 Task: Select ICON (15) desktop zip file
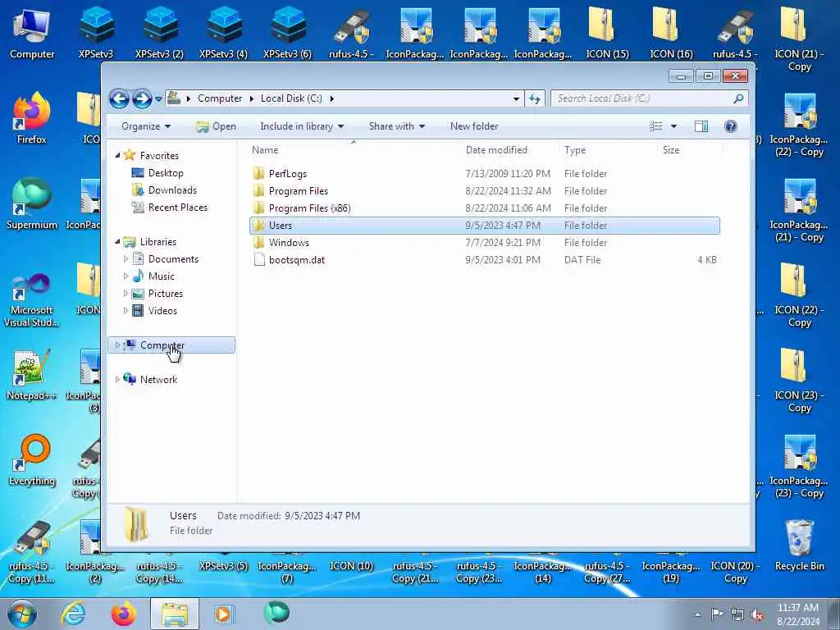[x=607, y=33]
